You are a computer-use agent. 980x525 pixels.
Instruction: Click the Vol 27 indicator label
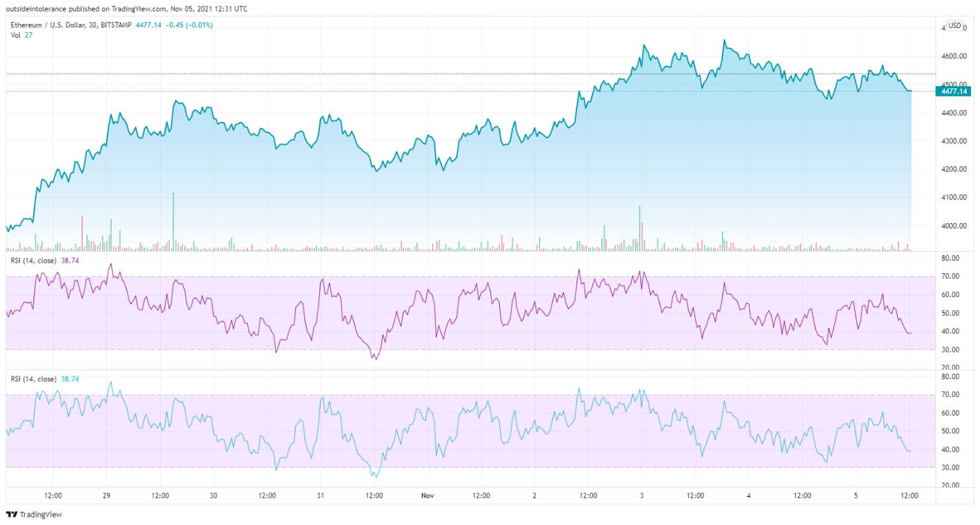[x=21, y=35]
